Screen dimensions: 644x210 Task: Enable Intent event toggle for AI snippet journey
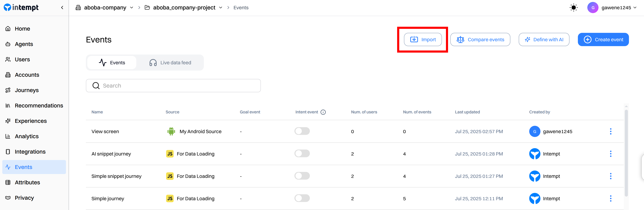[x=302, y=154]
